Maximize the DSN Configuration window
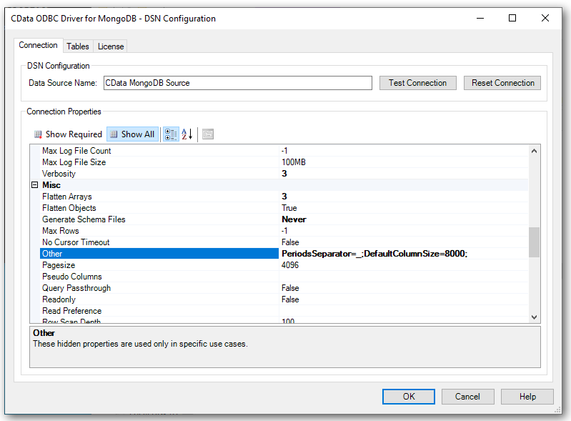This screenshot has height=421, width=571. click(512, 18)
